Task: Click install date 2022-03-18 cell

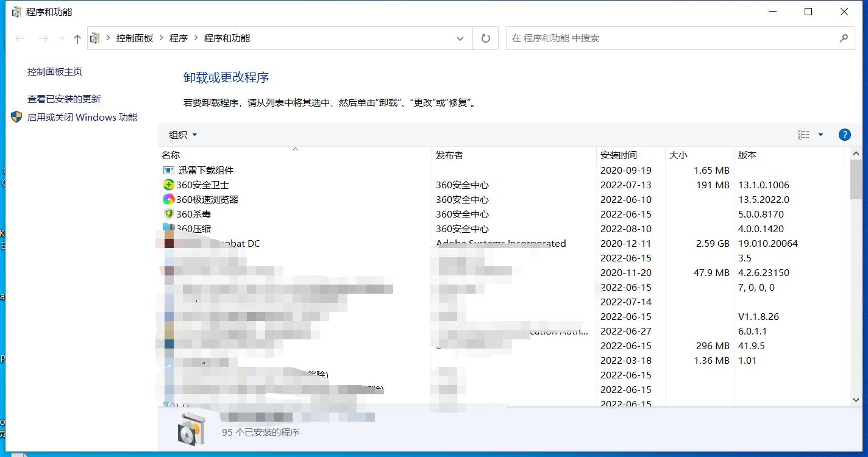Action: (626, 361)
